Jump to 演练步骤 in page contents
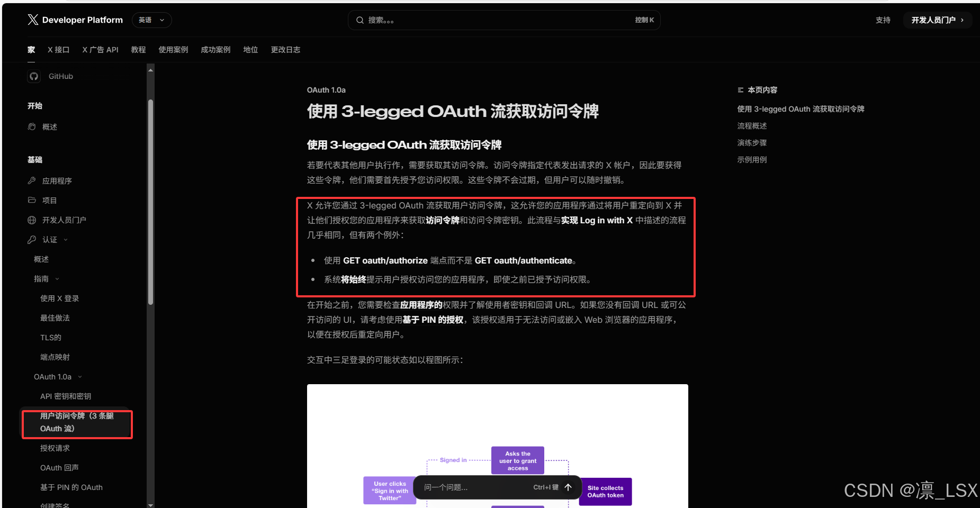The height and width of the screenshot is (508, 980). (x=752, y=143)
